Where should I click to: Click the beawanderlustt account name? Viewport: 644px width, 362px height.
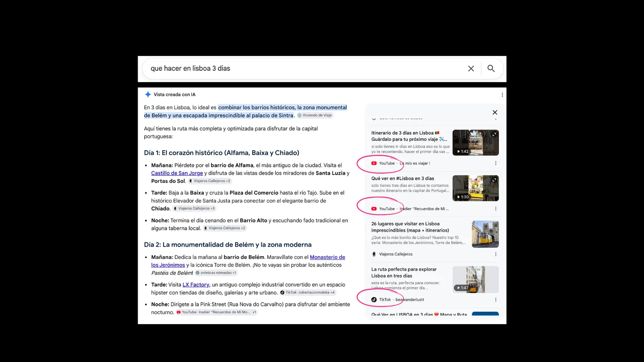coord(410,300)
